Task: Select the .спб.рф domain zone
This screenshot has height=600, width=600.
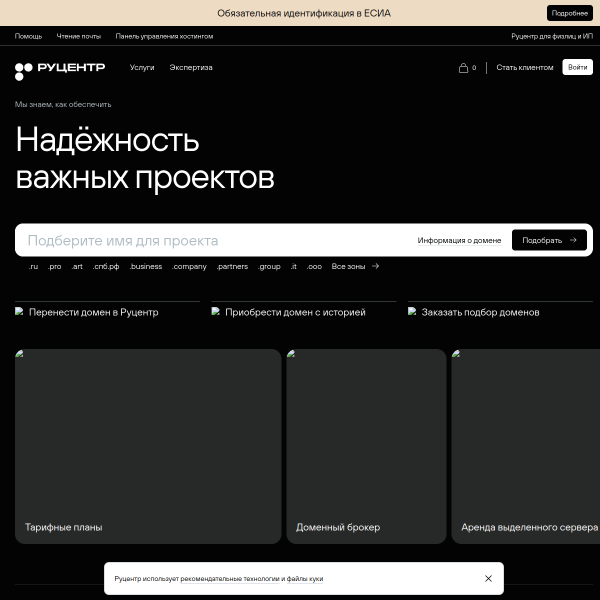Action: [106, 266]
